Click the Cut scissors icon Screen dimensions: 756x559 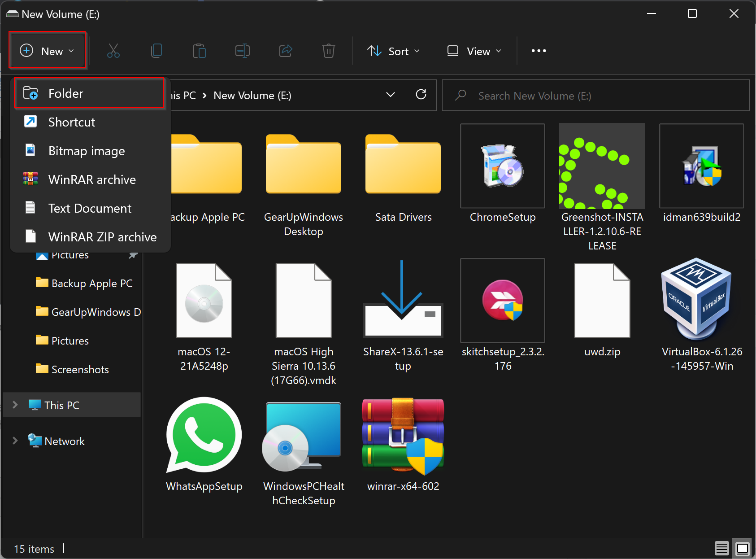[x=113, y=51]
